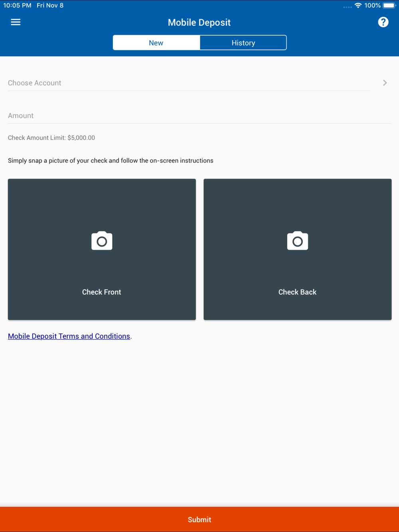This screenshot has height=532, width=399.
Task: Select the New tab
Action: pos(156,43)
